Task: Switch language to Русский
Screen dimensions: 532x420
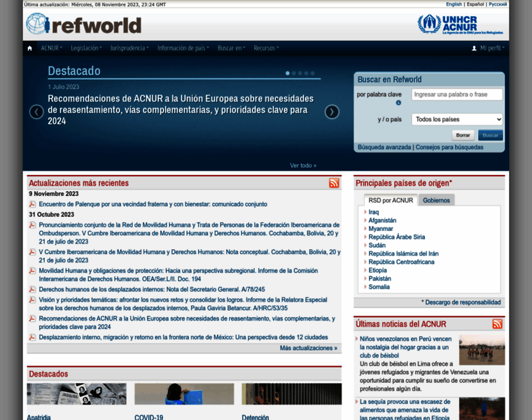Action: click(498, 4)
